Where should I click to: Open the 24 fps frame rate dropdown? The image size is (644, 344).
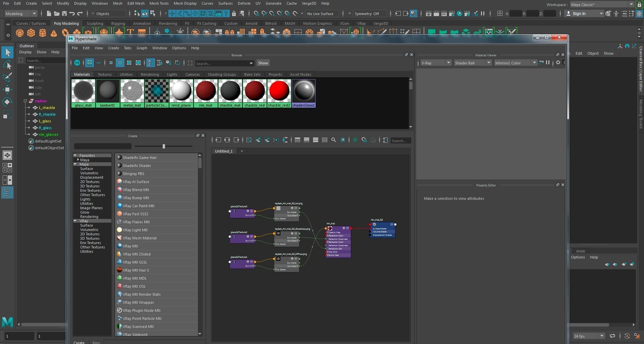588,336
